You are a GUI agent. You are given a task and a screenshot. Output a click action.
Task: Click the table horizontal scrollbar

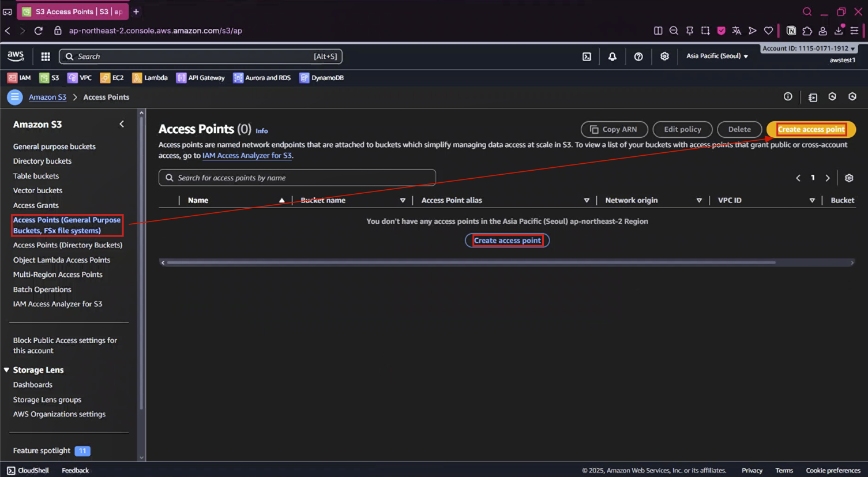click(471, 262)
